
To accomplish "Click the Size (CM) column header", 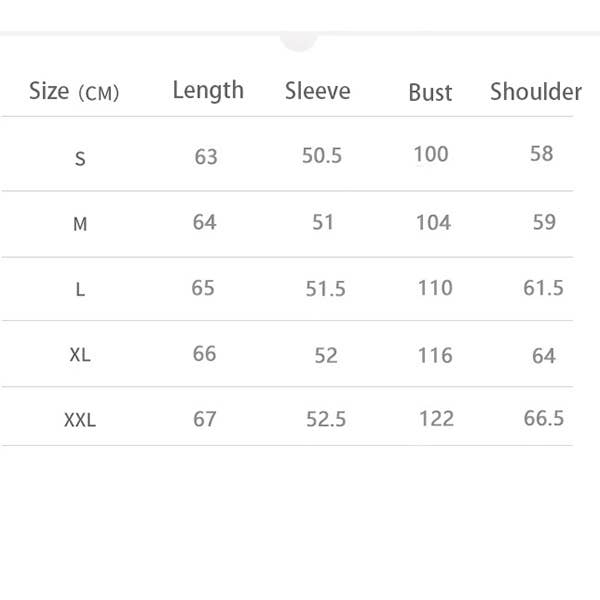I will click(x=74, y=93).
